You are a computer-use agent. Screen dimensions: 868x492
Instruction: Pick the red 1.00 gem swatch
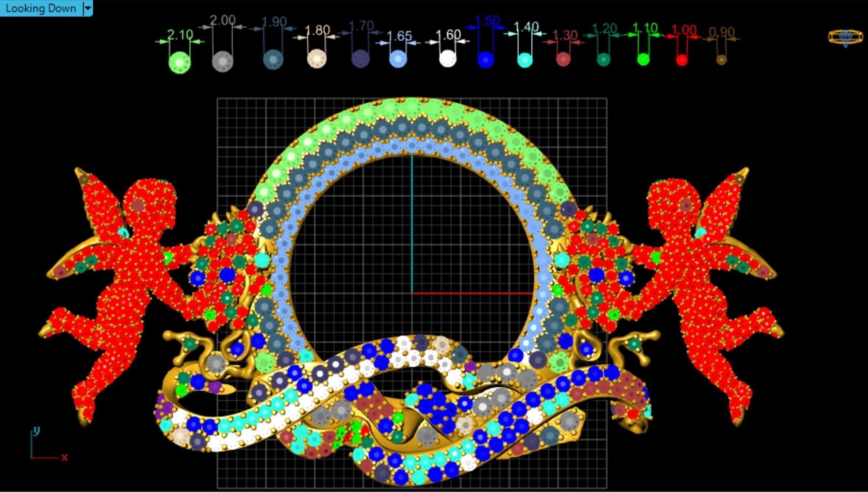[x=682, y=60]
